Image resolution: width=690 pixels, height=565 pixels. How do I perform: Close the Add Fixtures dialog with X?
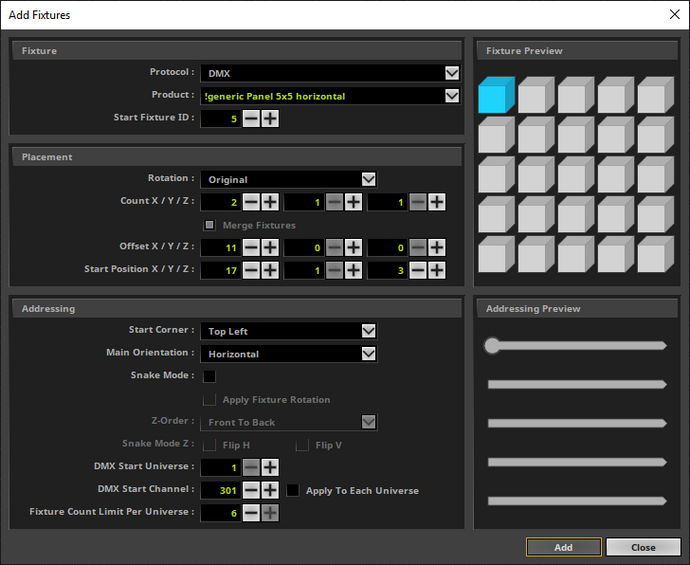pos(674,15)
